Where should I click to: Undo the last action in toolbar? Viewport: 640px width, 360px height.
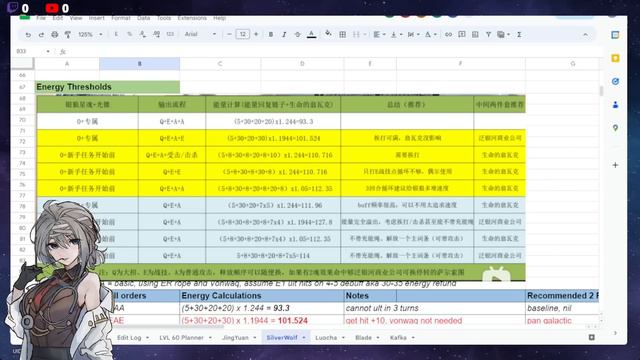[28, 35]
